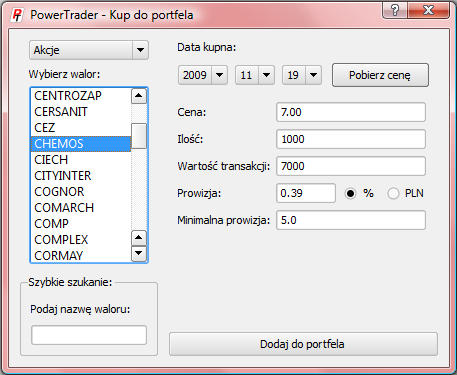Select the % commission radio button
This screenshot has height=375, width=457.
pos(350,193)
